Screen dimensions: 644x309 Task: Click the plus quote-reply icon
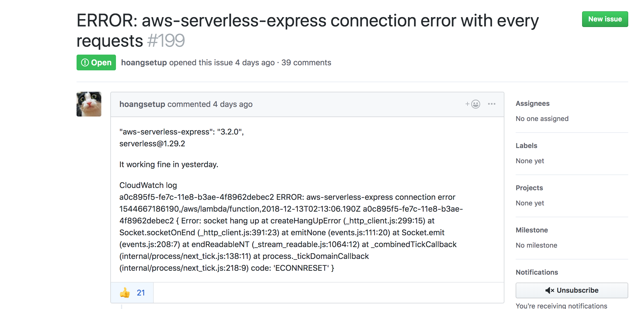[467, 104]
